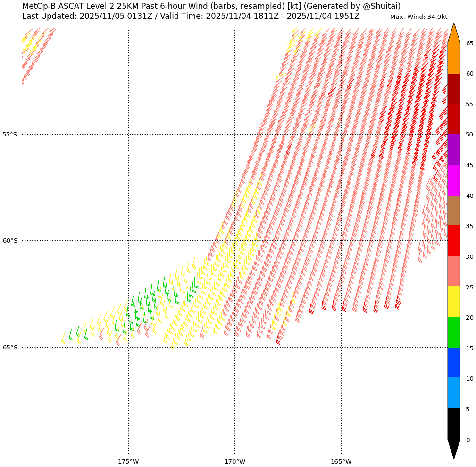Select the 65°S latitude label

point(10,348)
